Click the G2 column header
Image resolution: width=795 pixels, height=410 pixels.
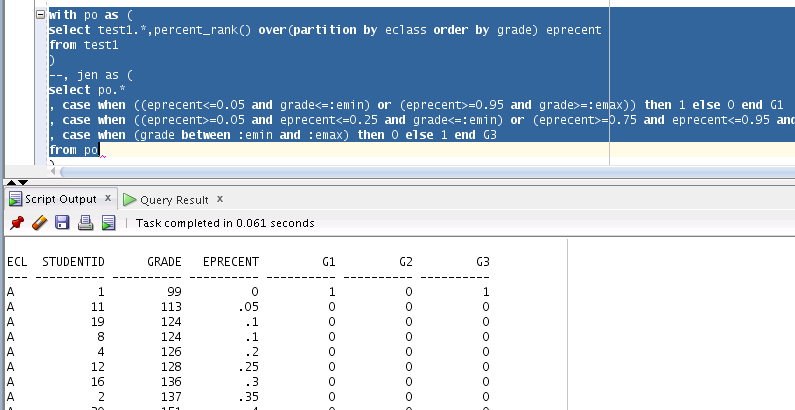pyautogui.click(x=406, y=262)
